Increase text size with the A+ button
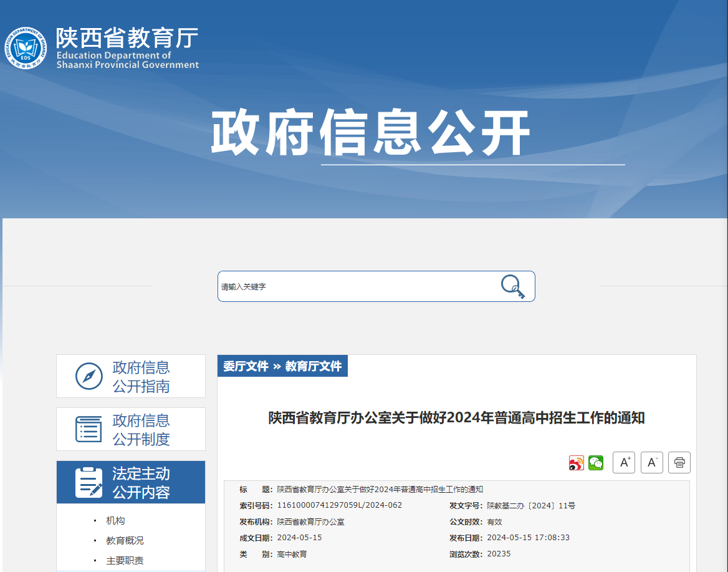Image resolution: width=728 pixels, height=572 pixels. (624, 462)
